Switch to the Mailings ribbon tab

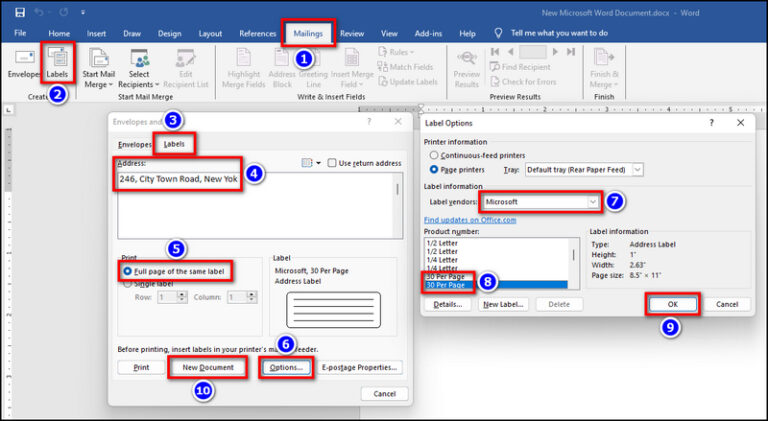(x=308, y=33)
